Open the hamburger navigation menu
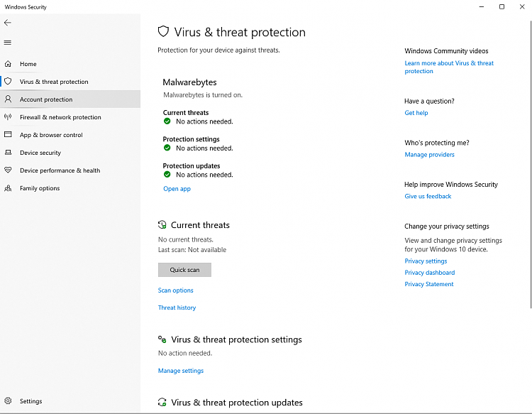The height and width of the screenshot is (414, 532). pos(8,43)
